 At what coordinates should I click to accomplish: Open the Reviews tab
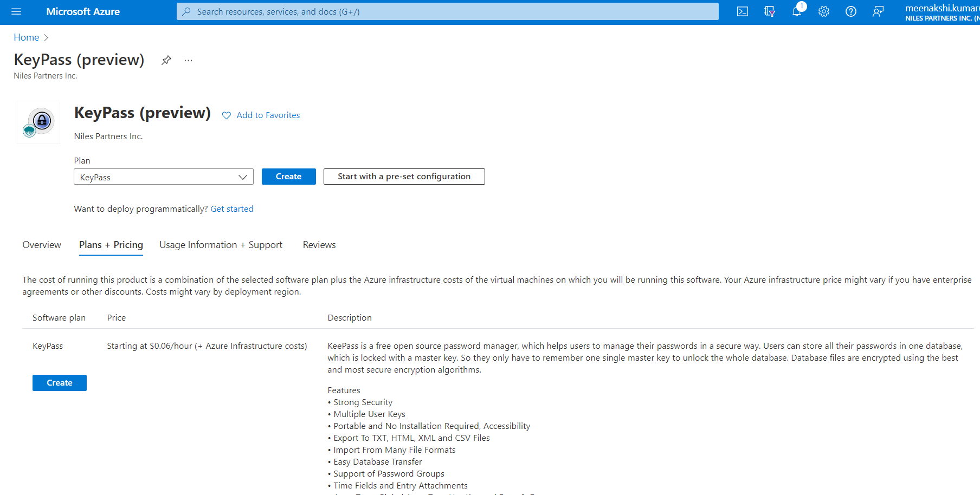[319, 245]
